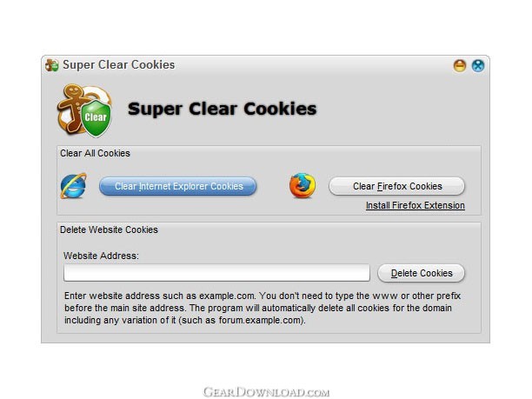Select the Clear All Cookies group label
Viewport: 532px width, 399px height.
point(95,153)
